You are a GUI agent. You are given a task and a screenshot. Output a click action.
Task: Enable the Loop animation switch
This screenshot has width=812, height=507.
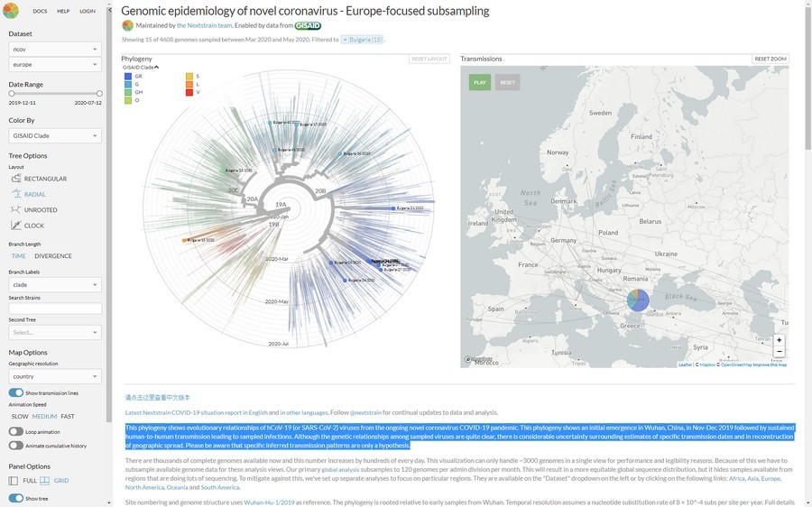pos(15,431)
